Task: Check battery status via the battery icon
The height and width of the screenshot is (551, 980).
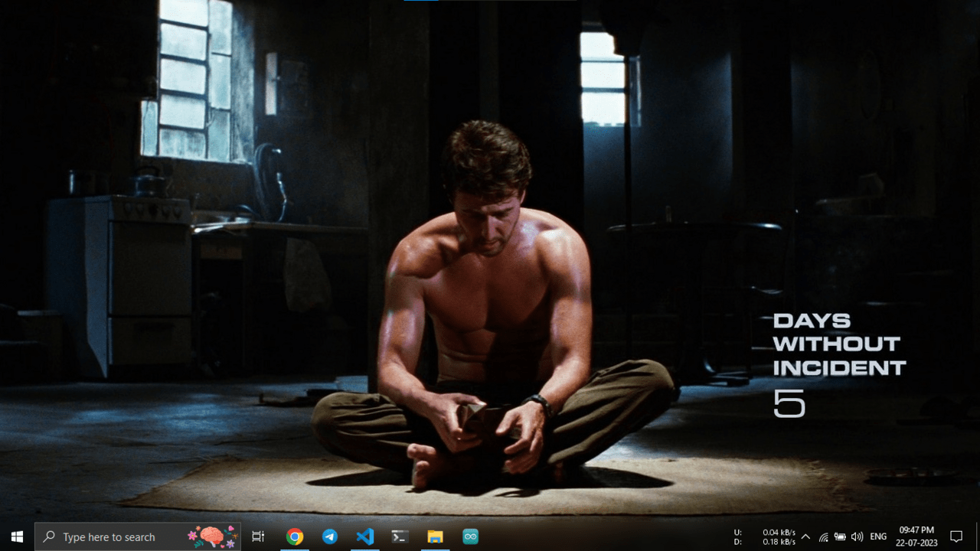Action: point(839,536)
